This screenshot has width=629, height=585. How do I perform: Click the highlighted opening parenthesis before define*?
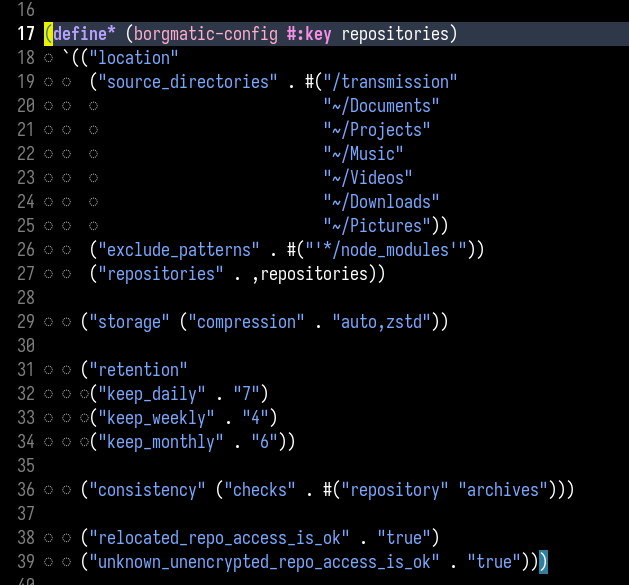(x=49, y=34)
